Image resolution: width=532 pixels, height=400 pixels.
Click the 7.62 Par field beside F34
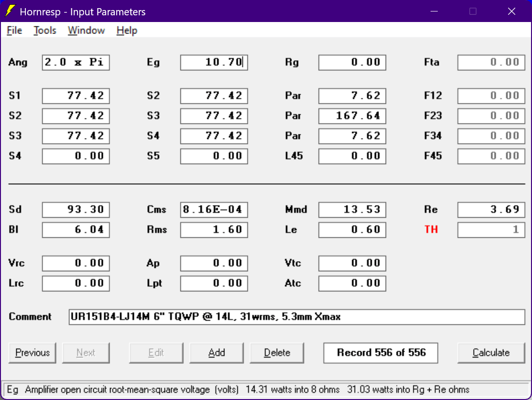pos(352,136)
